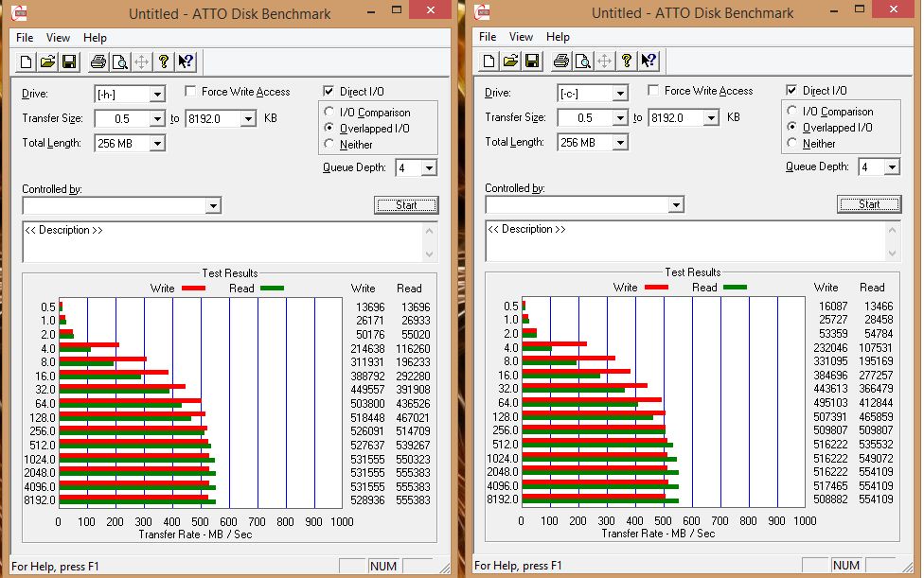
Task: Open file icon in left window toolbar
Action: coord(47,61)
